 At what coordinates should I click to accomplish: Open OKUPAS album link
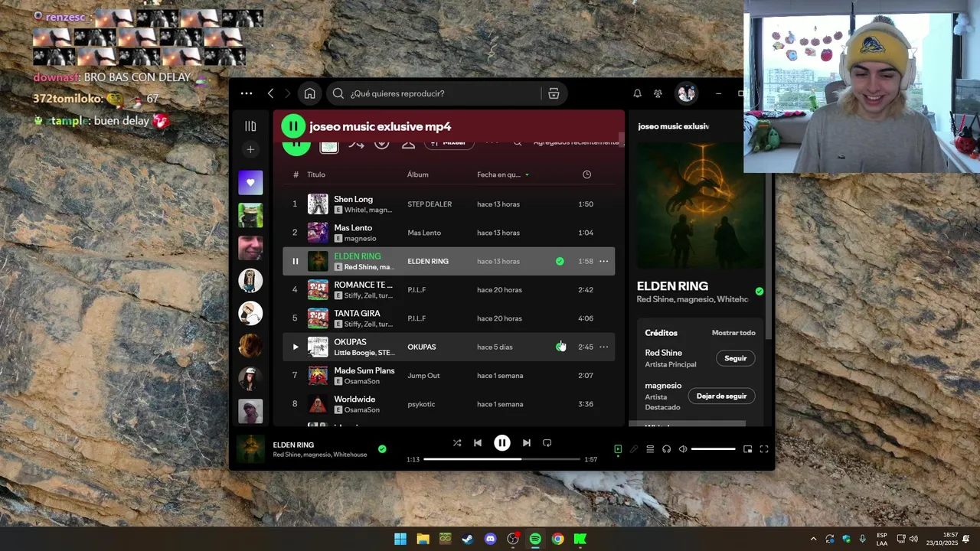coord(421,347)
